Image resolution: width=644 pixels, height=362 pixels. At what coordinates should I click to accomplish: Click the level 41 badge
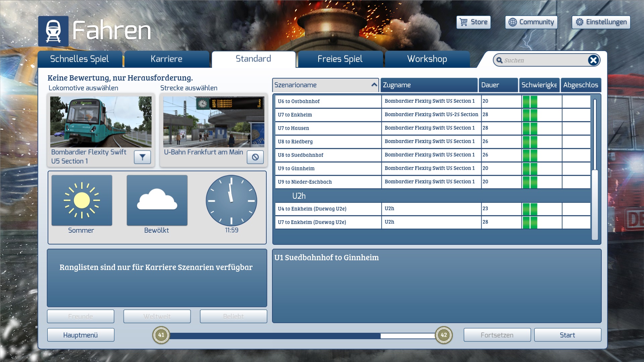click(161, 335)
